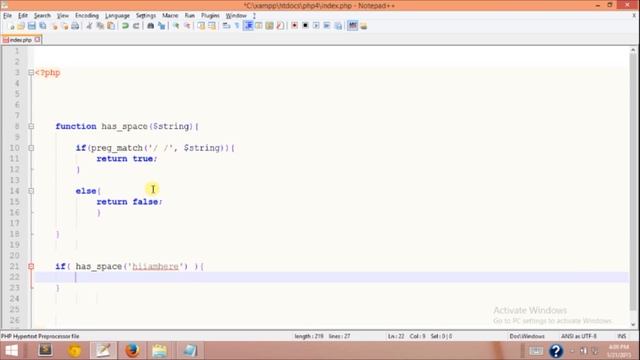Click the editor's vertical scrollbar thumb
This screenshot has height=360, width=640.
click(633, 182)
